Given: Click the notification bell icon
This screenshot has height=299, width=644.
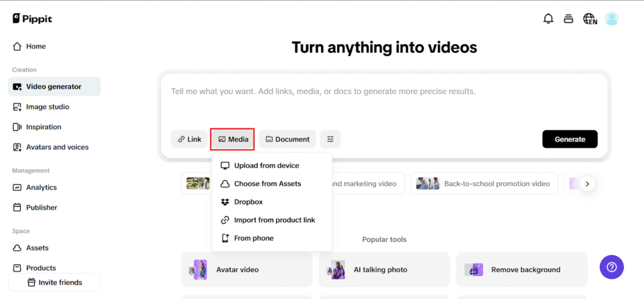Looking at the screenshot, I should [548, 19].
